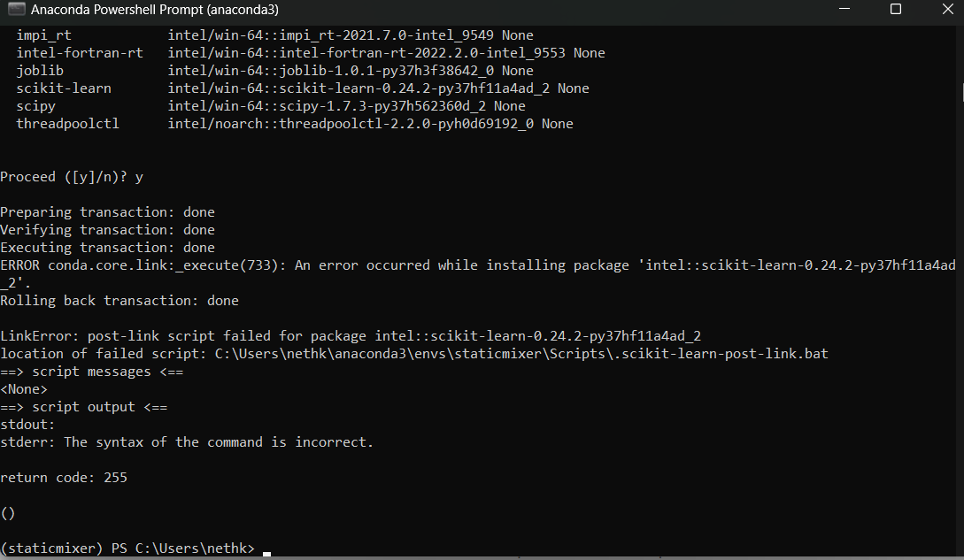This screenshot has width=964, height=560.
Task: Close the Anaconda Powershell Prompt window
Action: [943, 10]
